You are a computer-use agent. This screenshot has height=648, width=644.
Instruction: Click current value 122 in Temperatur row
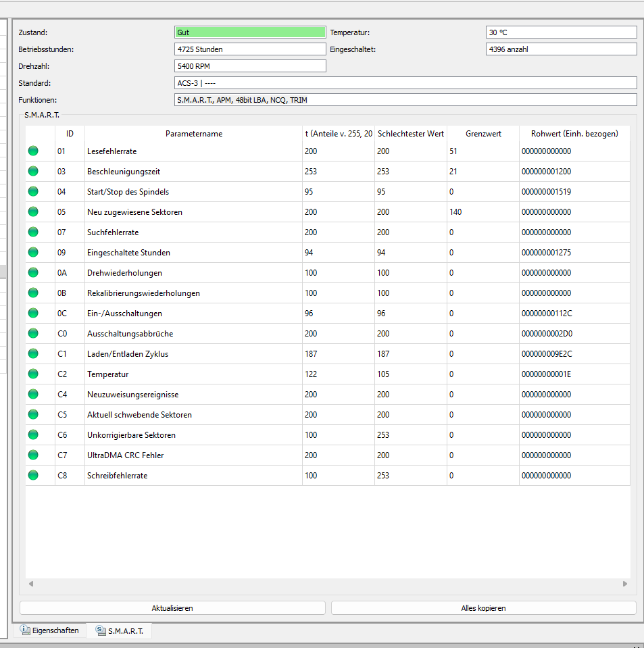311,374
